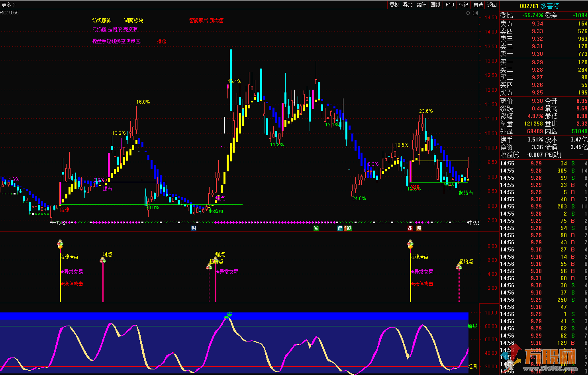Click the 财 event marker on the timeline
Screen dimensions: 588x375
(194, 228)
